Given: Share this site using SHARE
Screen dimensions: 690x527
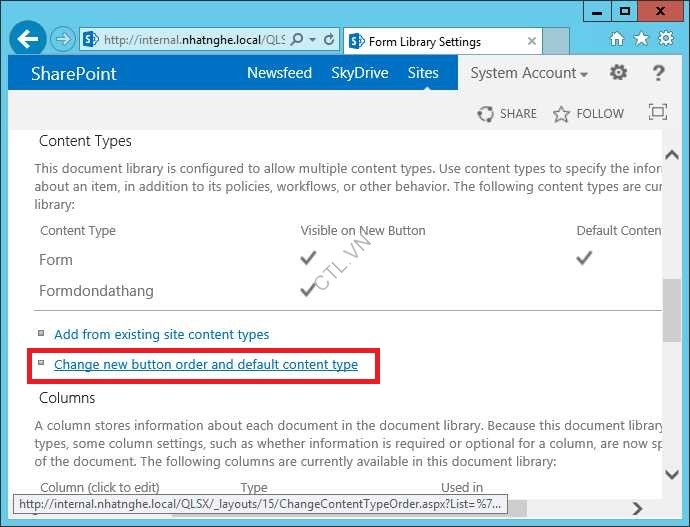Looking at the screenshot, I should pyautogui.click(x=508, y=114).
